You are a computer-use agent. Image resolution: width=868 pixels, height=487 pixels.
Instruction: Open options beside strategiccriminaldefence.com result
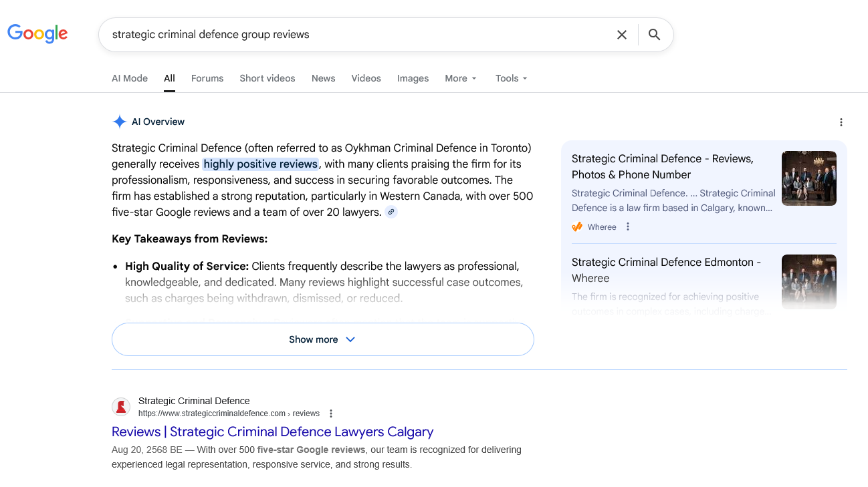click(x=330, y=414)
